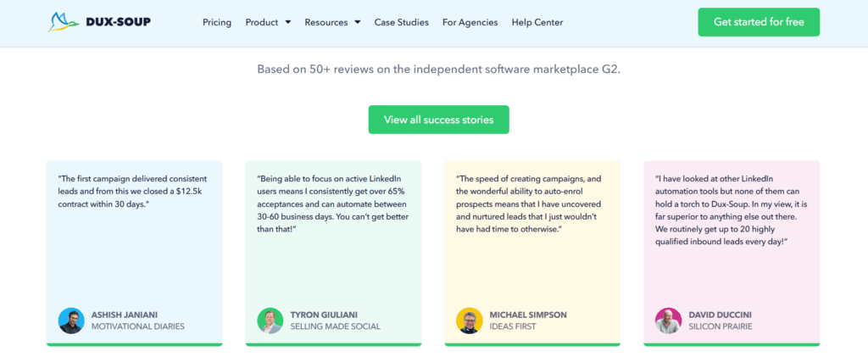
Task: Select the green Tyron Giuliani testimonial card
Action: pos(333,254)
